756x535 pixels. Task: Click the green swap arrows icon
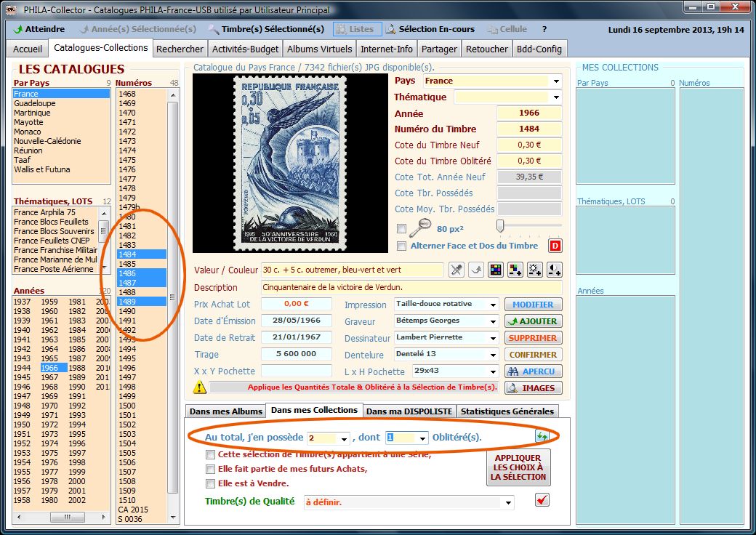click(x=542, y=436)
